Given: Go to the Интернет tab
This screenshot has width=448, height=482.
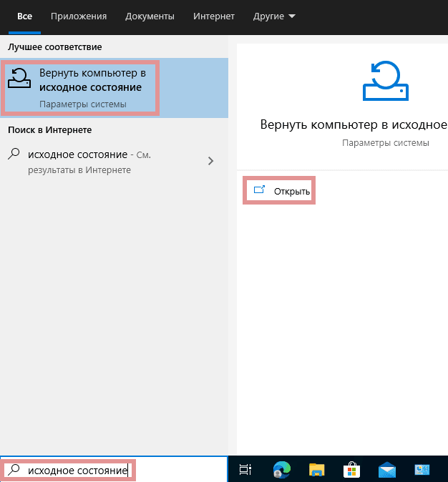Looking at the screenshot, I should [x=214, y=16].
